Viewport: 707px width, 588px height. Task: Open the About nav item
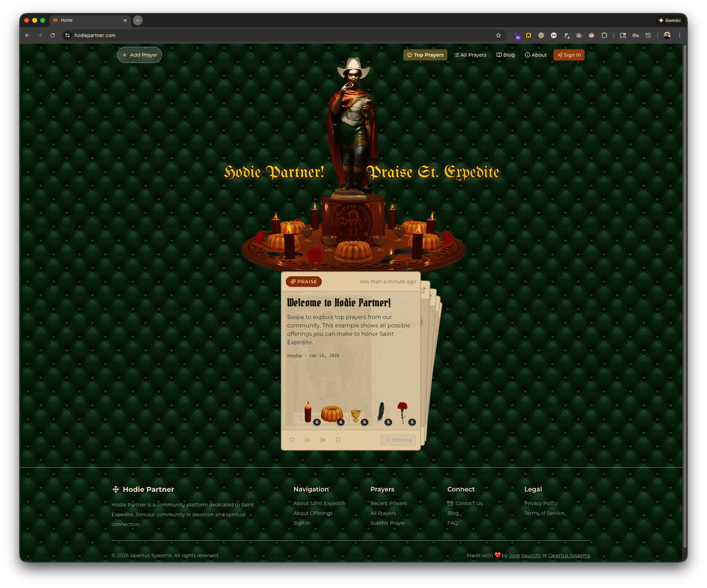(x=536, y=55)
